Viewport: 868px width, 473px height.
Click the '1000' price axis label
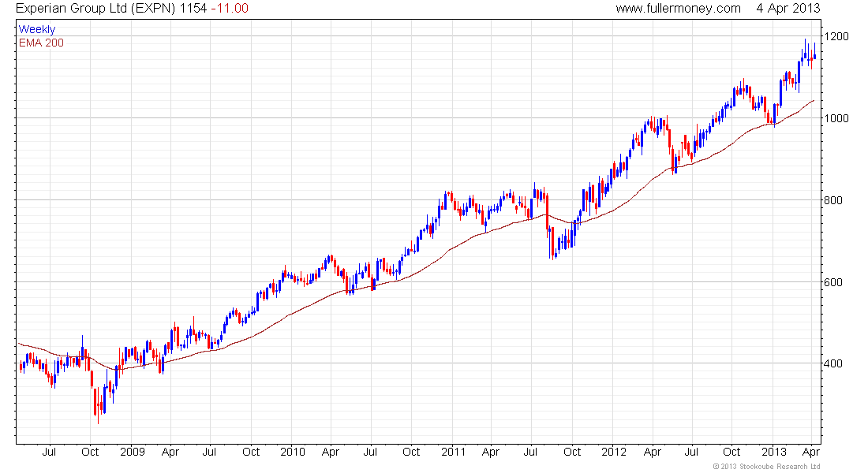click(836, 118)
